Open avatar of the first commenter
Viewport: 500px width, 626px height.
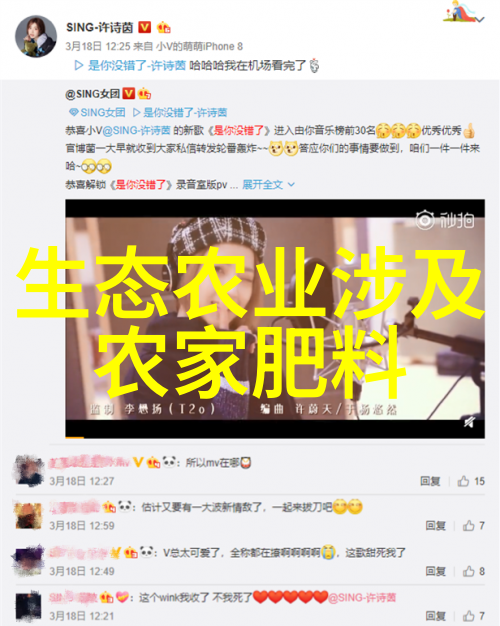point(28,471)
